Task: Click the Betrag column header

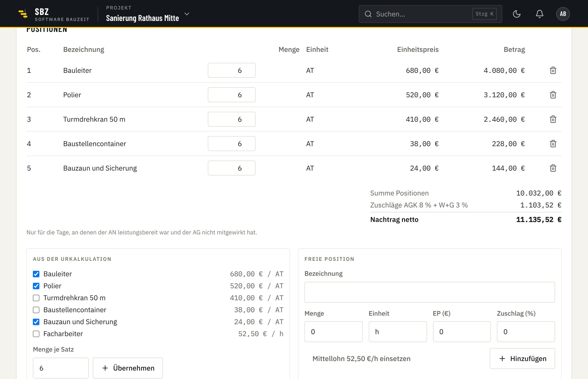Action: point(514,49)
